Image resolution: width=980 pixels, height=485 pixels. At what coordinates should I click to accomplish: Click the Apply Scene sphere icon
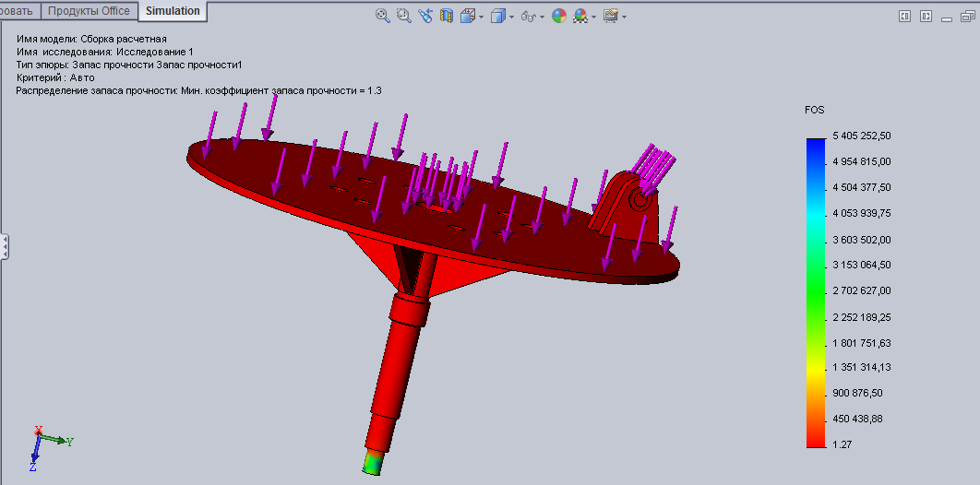click(x=580, y=16)
